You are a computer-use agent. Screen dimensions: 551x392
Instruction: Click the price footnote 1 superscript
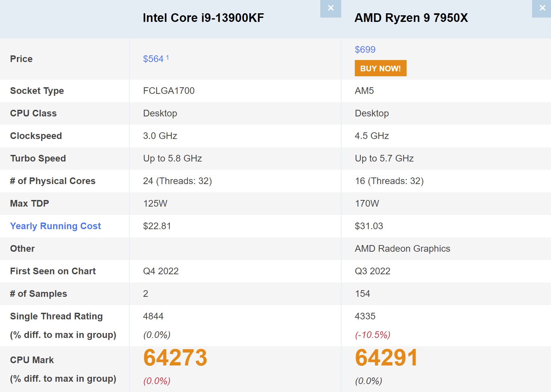168,57
